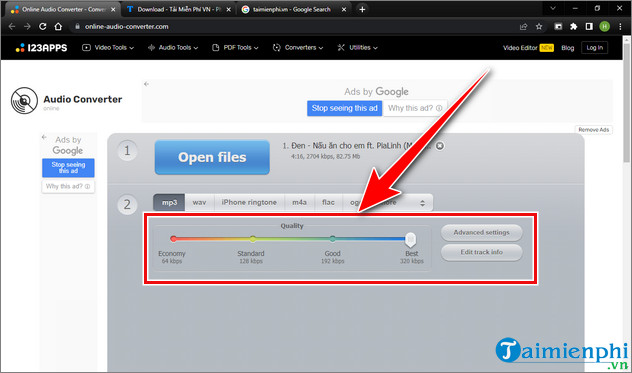Set quality to Standard 128 kbps point
Image resolution: width=632 pixels, height=373 pixels.
point(252,239)
